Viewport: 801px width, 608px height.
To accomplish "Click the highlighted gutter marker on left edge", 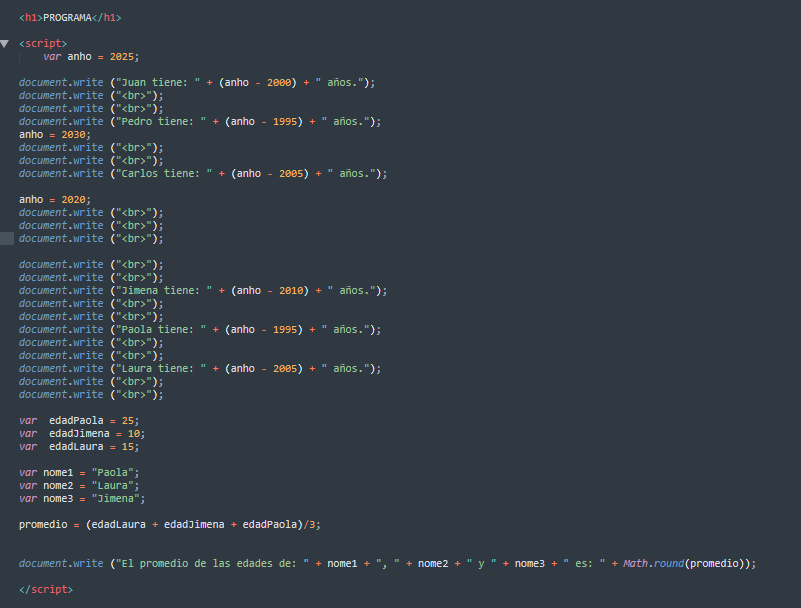I will [7, 238].
